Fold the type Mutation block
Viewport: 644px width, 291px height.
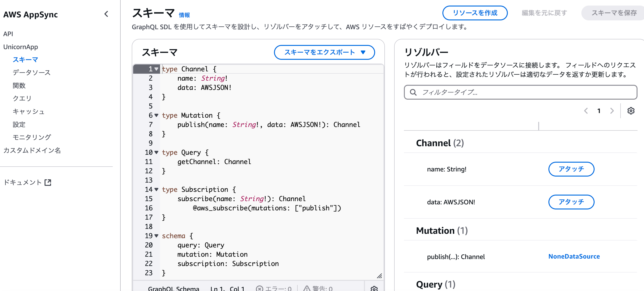pyautogui.click(x=157, y=115)
